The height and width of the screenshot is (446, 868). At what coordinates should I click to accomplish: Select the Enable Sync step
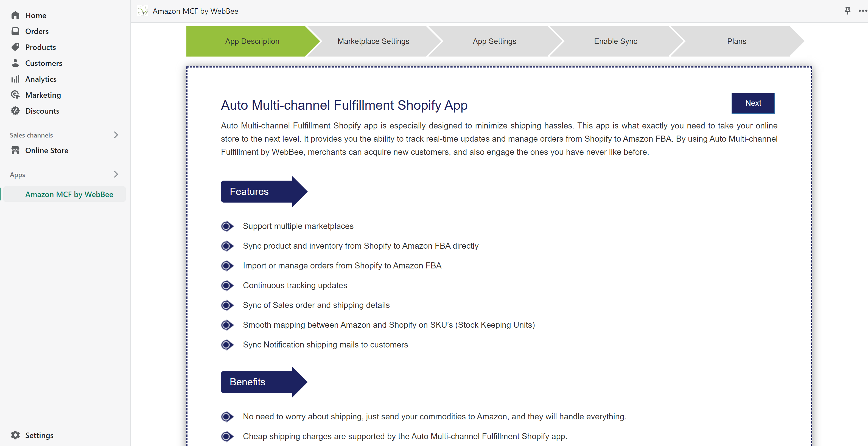615,41
